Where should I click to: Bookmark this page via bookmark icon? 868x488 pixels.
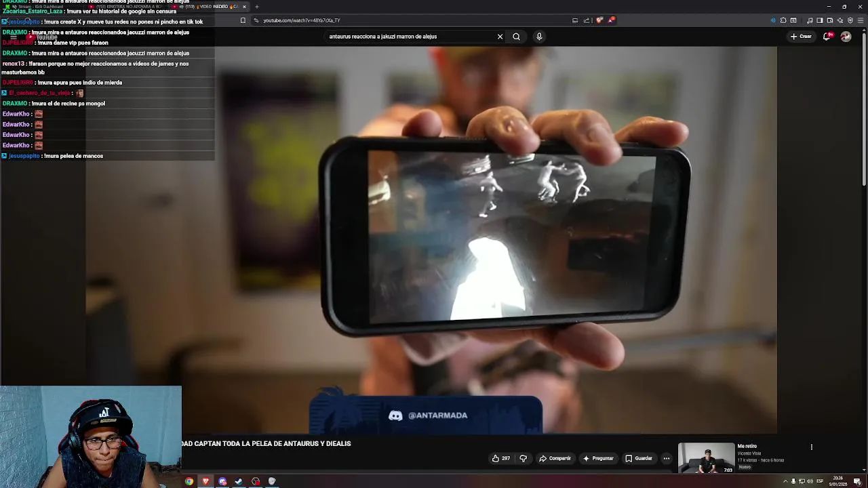coord(243,20)
